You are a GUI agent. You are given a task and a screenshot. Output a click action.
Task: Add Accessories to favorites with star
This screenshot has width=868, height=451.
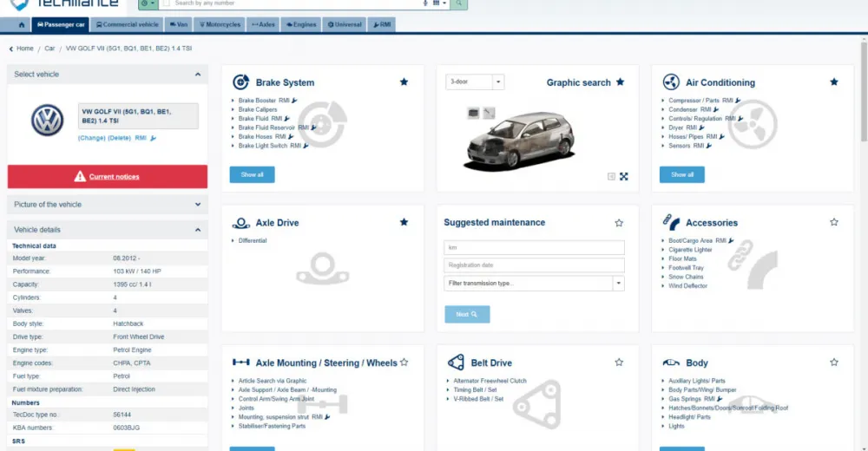coord(834,222)
